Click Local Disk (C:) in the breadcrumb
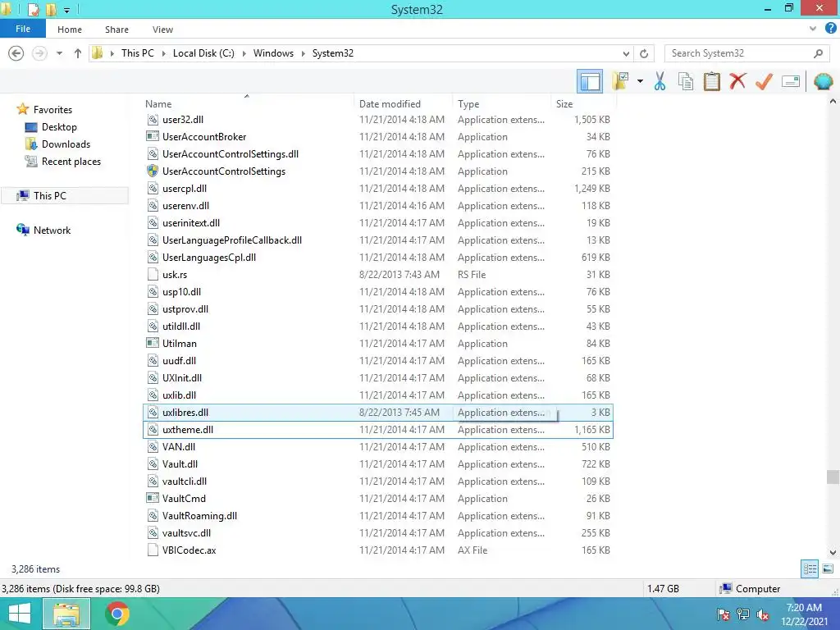840x630 pixels. pyautogui.click(x=203, y=53)
